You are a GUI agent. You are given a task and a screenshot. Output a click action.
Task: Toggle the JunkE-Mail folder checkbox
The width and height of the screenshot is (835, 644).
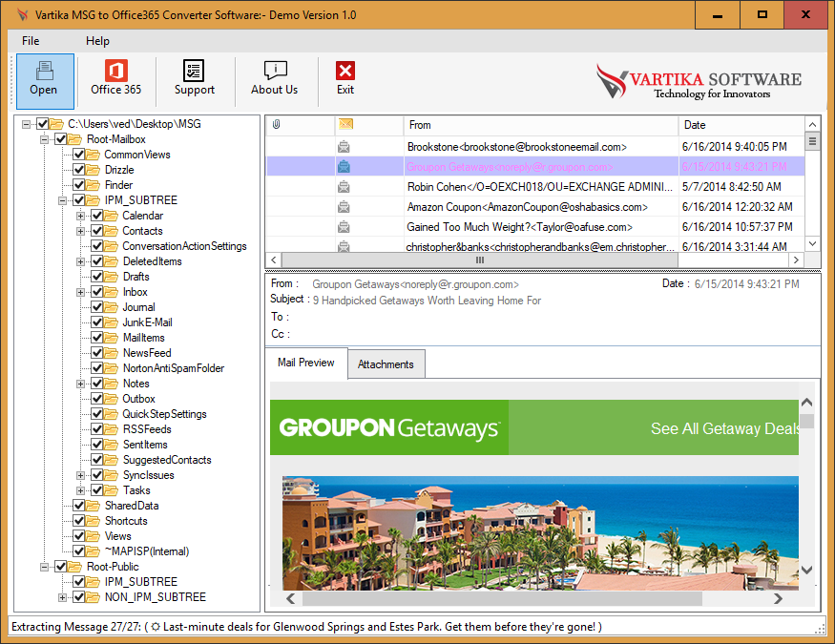click(97, 322)
